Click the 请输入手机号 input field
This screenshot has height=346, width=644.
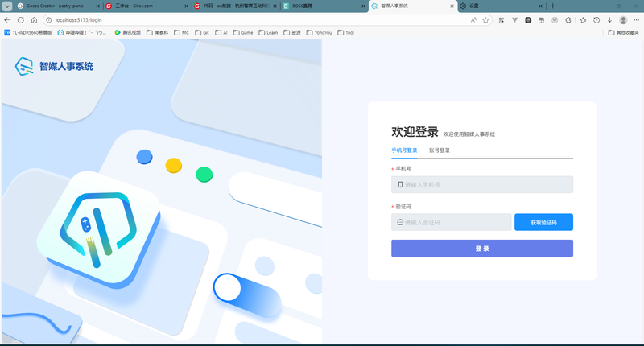pos(481,185)
